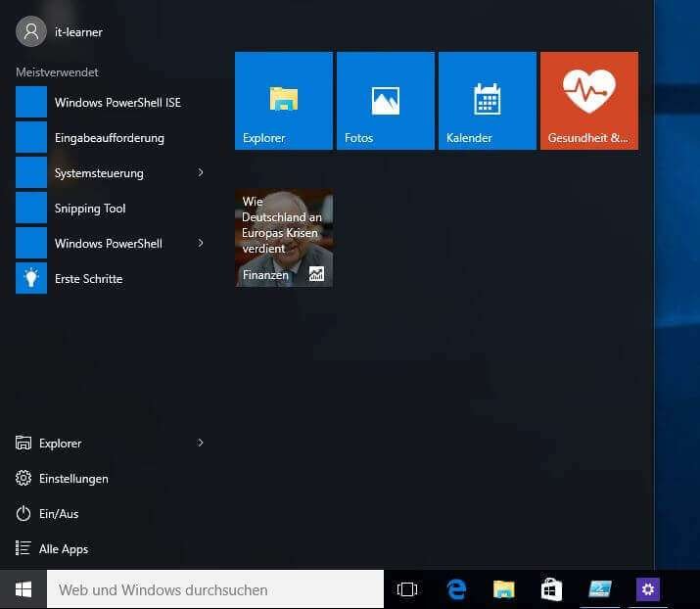Launch Microsoft Edge from the taskbar

click(x=456, y=589)
